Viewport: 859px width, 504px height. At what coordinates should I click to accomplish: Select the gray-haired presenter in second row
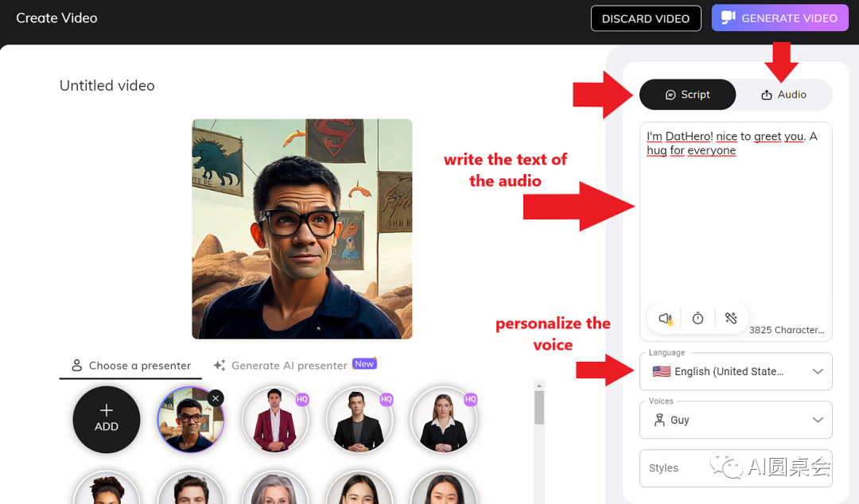click(x=274, y=487)
